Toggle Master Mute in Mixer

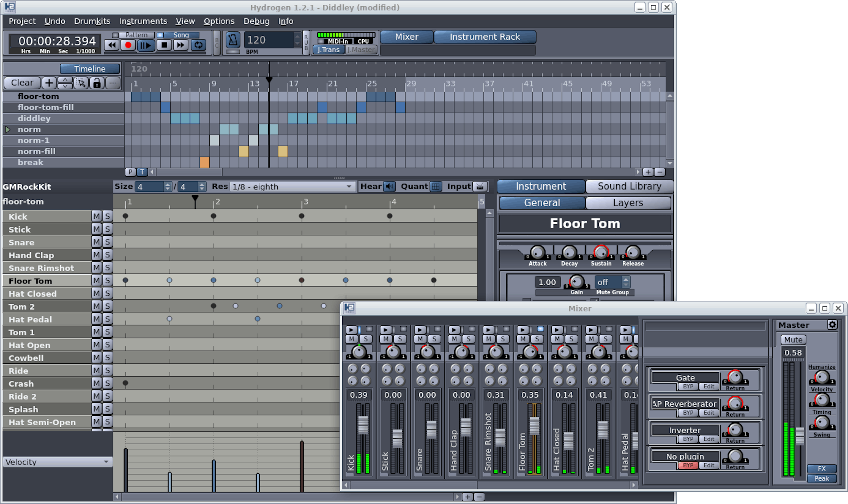[793, 340]
